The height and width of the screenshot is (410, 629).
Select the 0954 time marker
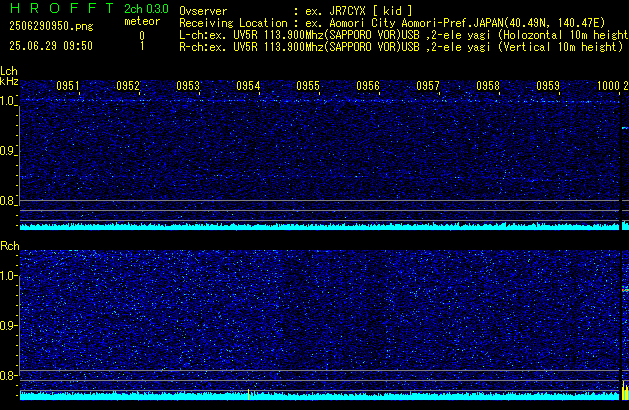pos(248,86)
